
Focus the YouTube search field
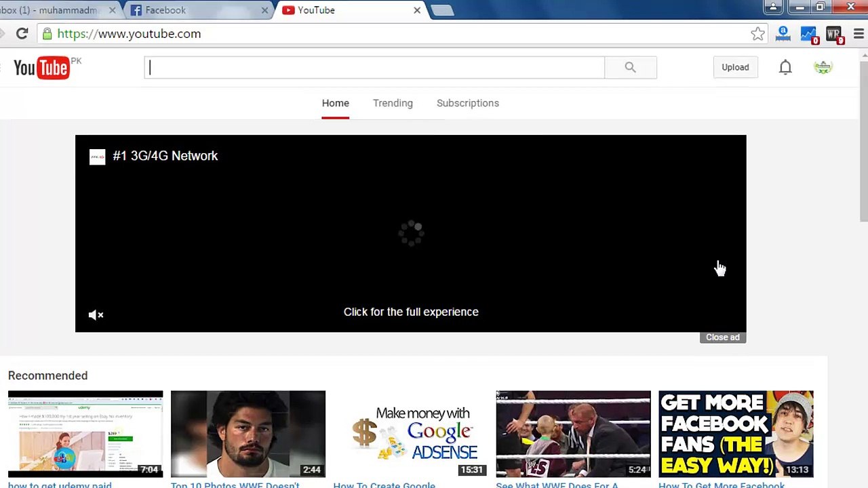(x=374, y=67)
